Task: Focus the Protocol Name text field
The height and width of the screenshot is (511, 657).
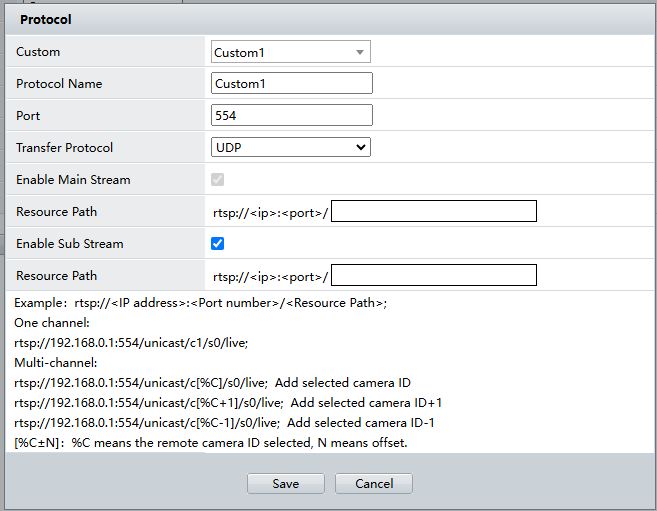Action: (x=291, y=84)
